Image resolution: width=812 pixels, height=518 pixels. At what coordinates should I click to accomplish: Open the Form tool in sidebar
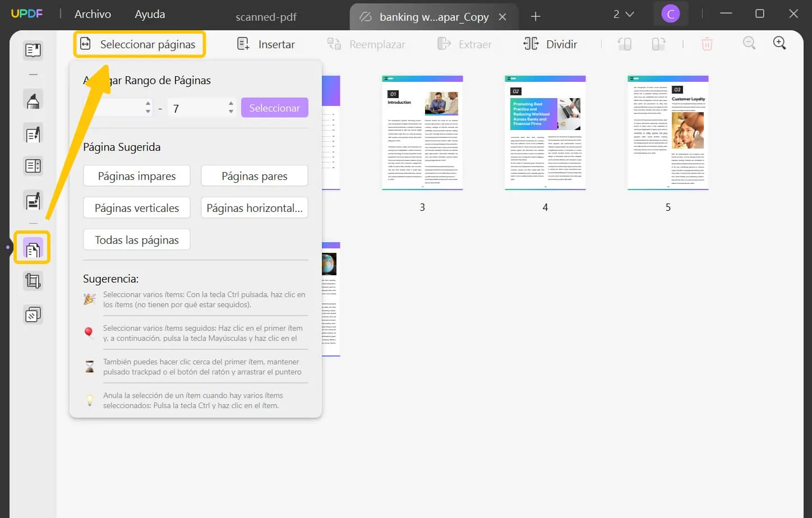[x=33, y=166]
